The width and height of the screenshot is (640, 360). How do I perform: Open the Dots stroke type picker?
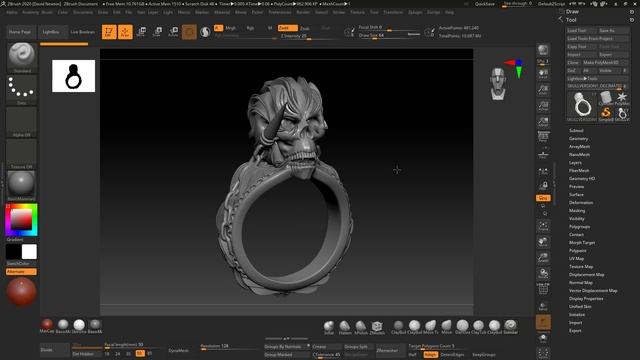21,90
